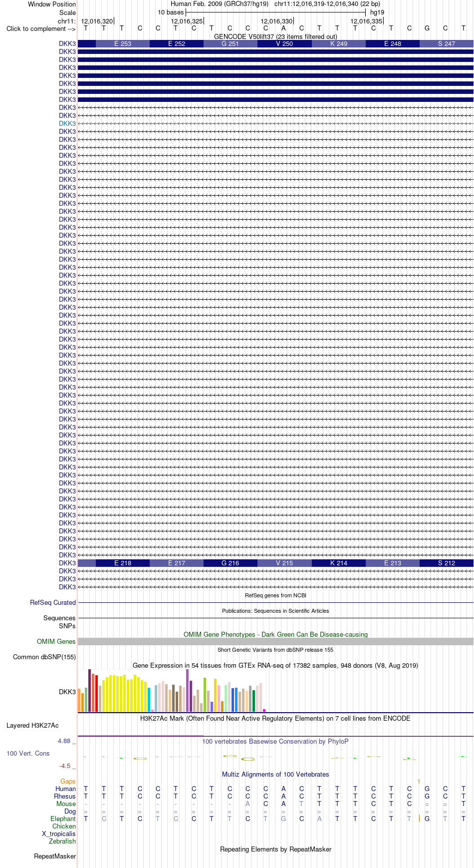Open the 'RefSeq Curated' track label
The image size is (474, 868).
(x=53, y=602)
